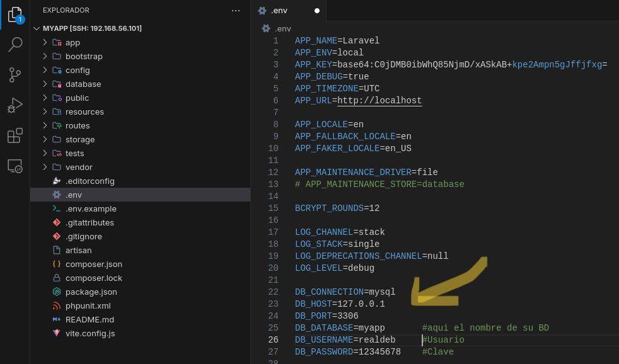619x364 pixels.
Task: Click the EXPLORADOR panel title
Action: [66, 10]
